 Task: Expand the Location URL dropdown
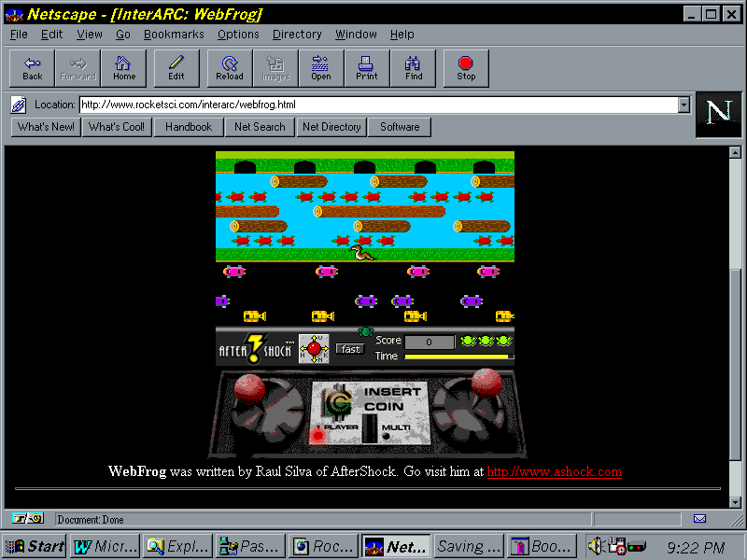point(684,105)
